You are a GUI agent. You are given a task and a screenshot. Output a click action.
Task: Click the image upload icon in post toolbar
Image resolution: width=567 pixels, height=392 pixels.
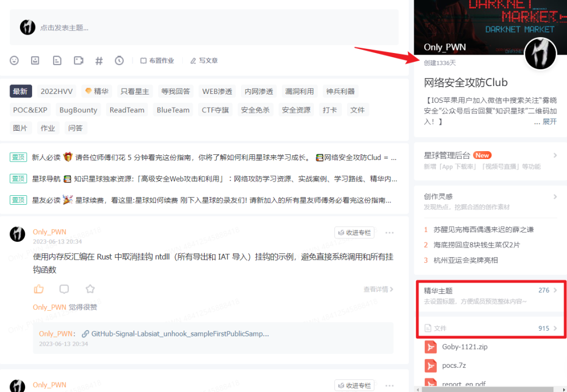point(35,60)
